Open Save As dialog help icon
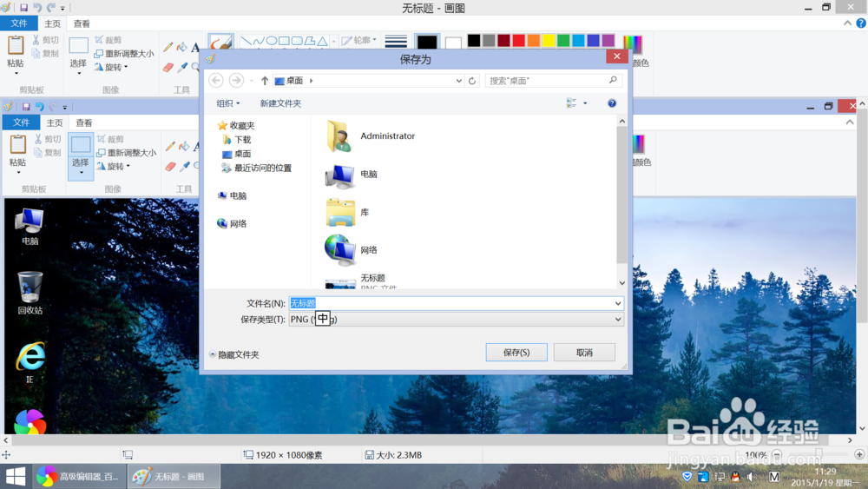 pyautogui.click(x=612, y=103)
